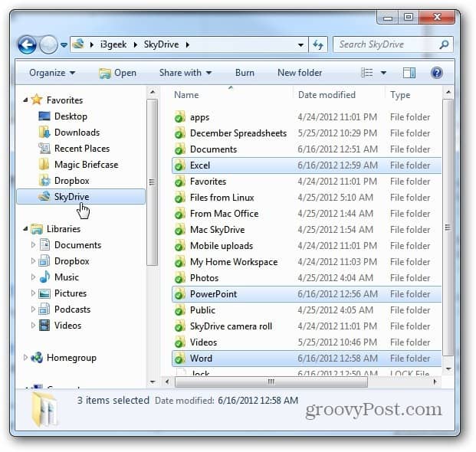Click the Homegroup icon
Viewport: 476px width, 452px height.
[37, 358]
